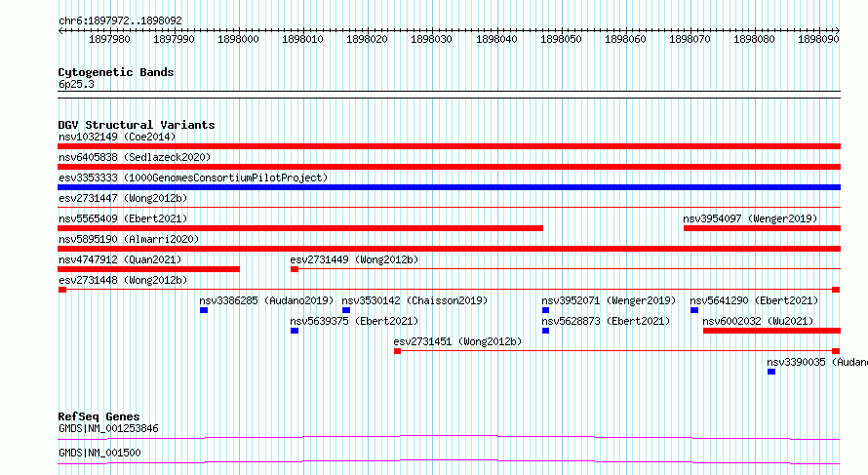The height and width of the screenshot is (475, 868).
Task: Click red start block of esv2731449
Action: click(295, 269)
